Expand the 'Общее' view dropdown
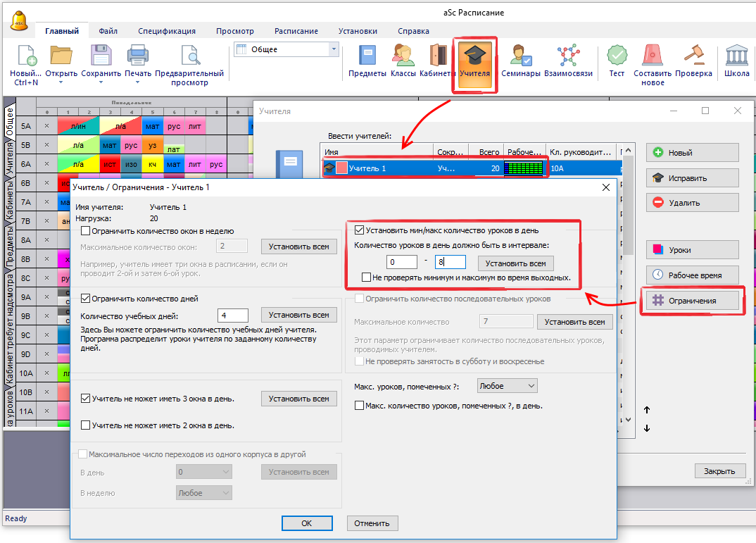 tap(334, 49)
